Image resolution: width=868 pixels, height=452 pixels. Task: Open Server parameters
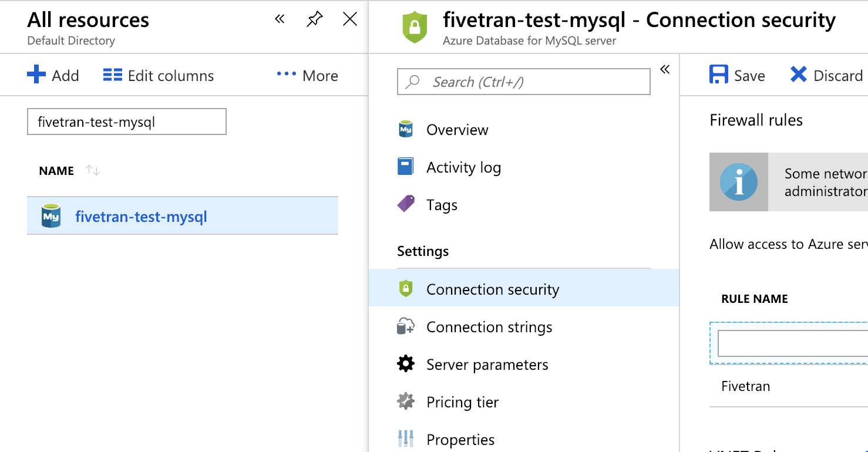[487, 365]
